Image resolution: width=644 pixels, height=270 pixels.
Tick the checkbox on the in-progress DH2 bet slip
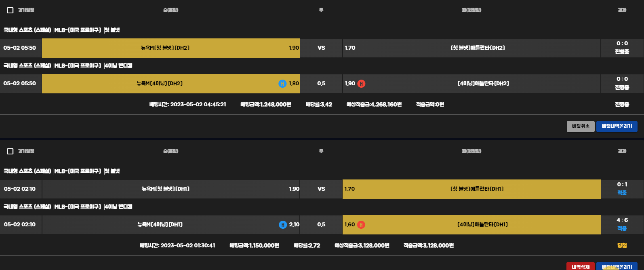[x=11, y=10]
